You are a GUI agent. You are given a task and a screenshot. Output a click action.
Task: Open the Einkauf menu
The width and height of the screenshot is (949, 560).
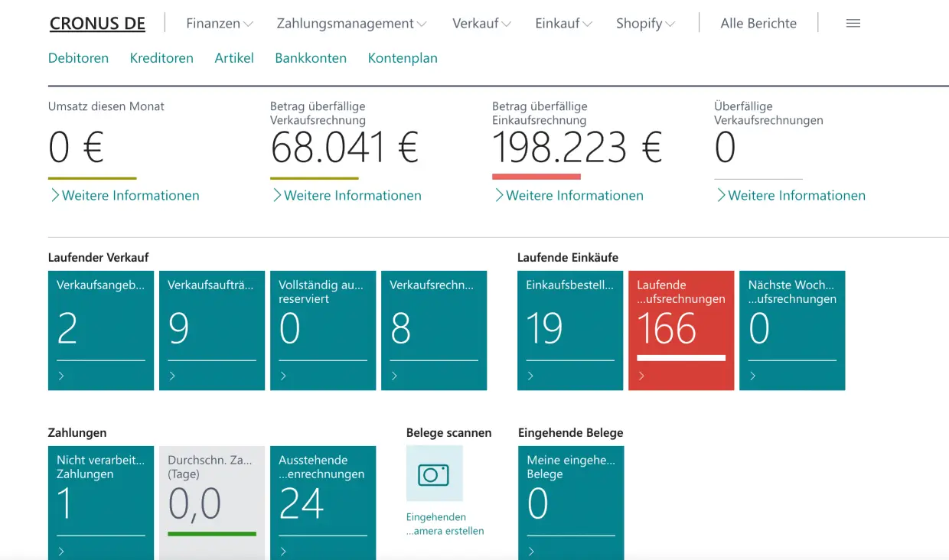[x=564, y=24]
